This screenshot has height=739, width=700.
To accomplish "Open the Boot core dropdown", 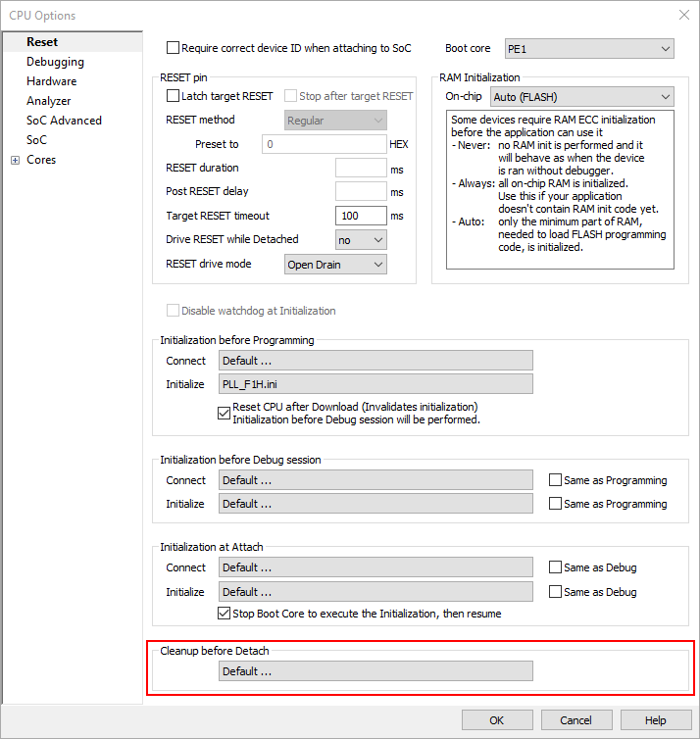I will (x=588, y=49).
